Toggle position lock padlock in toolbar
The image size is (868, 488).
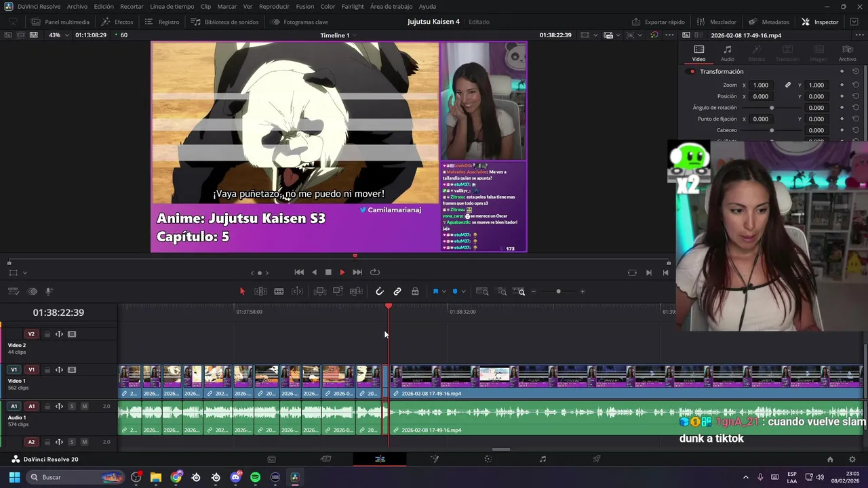[415, 291]
